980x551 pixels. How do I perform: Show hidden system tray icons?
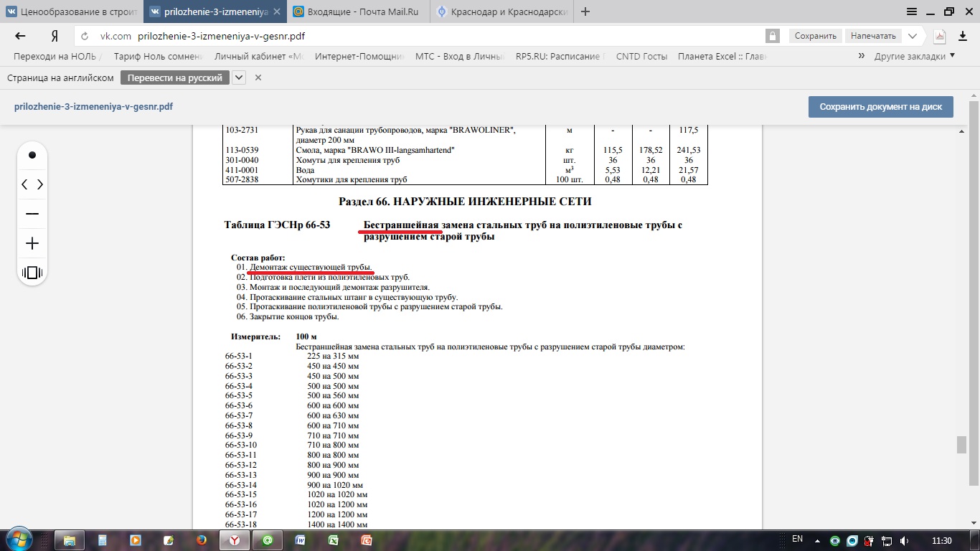pyautogui.click(x=818, y=540)
